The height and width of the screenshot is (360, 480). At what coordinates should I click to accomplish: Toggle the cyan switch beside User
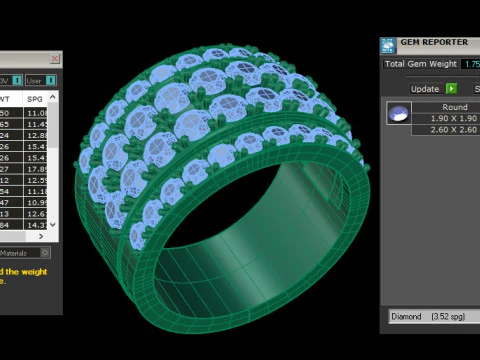(x=51, y=81)
